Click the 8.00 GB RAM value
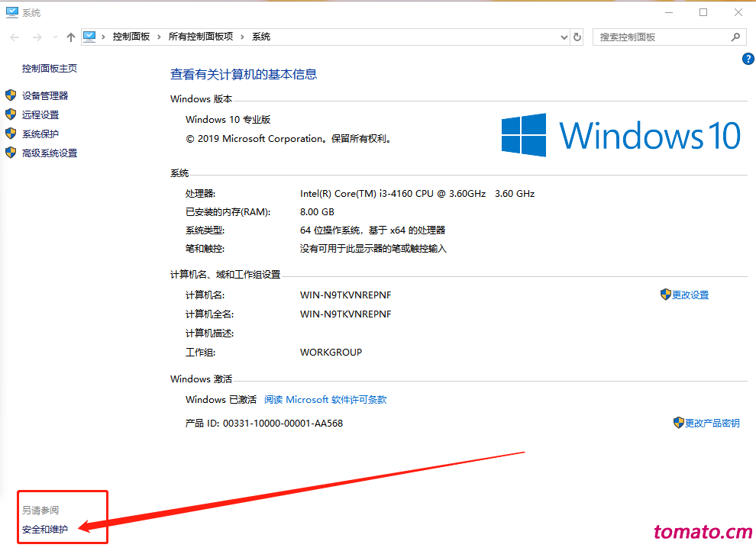The height and width of the screenshot is (551, 756). pos(317,212)
